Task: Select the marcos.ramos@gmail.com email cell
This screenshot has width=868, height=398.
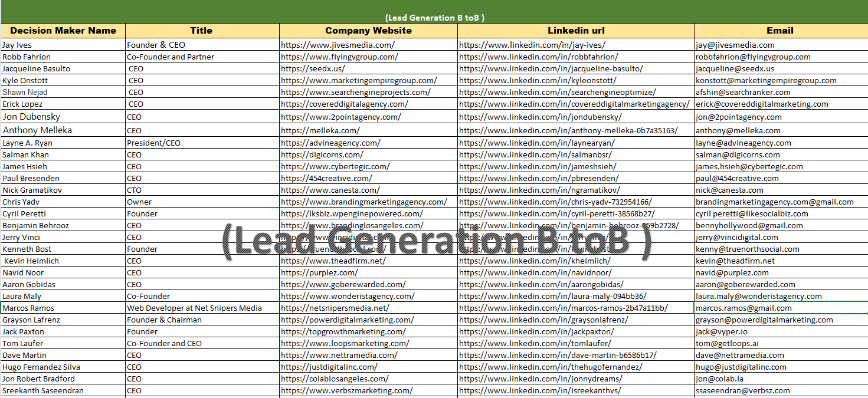Action: coord(781,308)
